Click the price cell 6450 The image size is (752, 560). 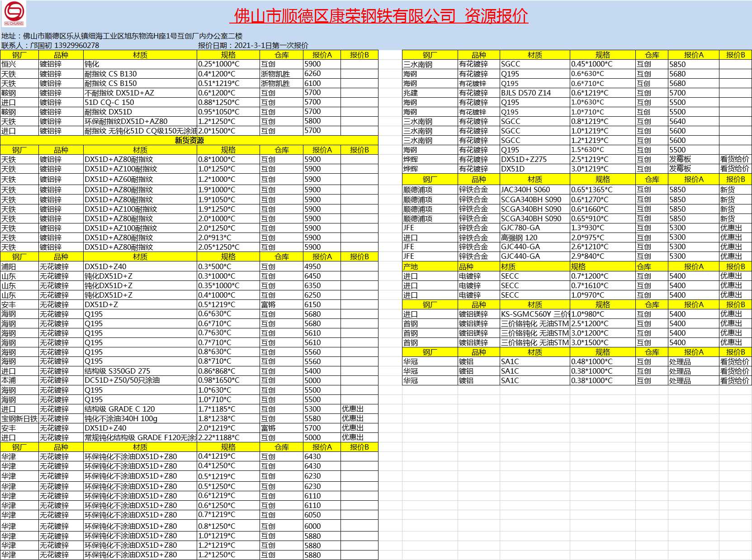322,276
